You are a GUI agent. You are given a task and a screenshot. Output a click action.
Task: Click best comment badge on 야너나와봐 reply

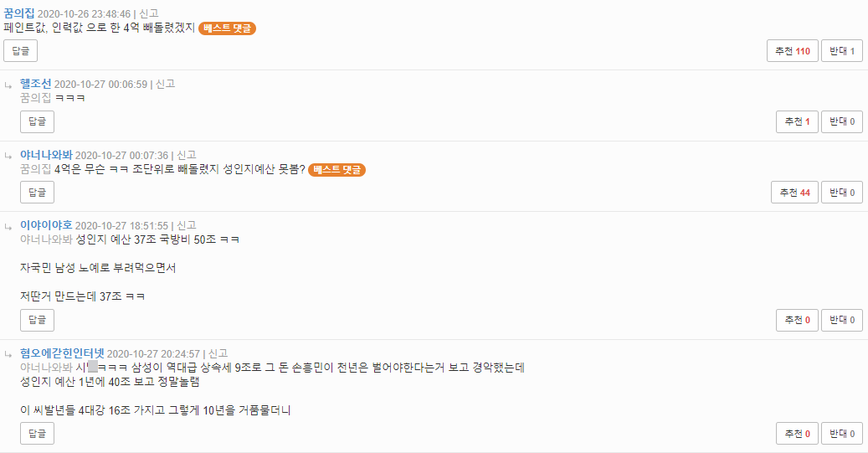tap(337, 170)
